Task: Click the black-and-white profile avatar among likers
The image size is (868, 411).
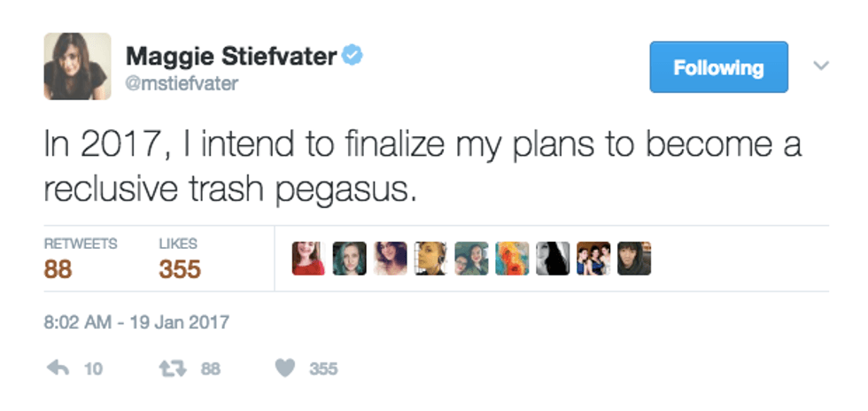Action: click(553, 259)
